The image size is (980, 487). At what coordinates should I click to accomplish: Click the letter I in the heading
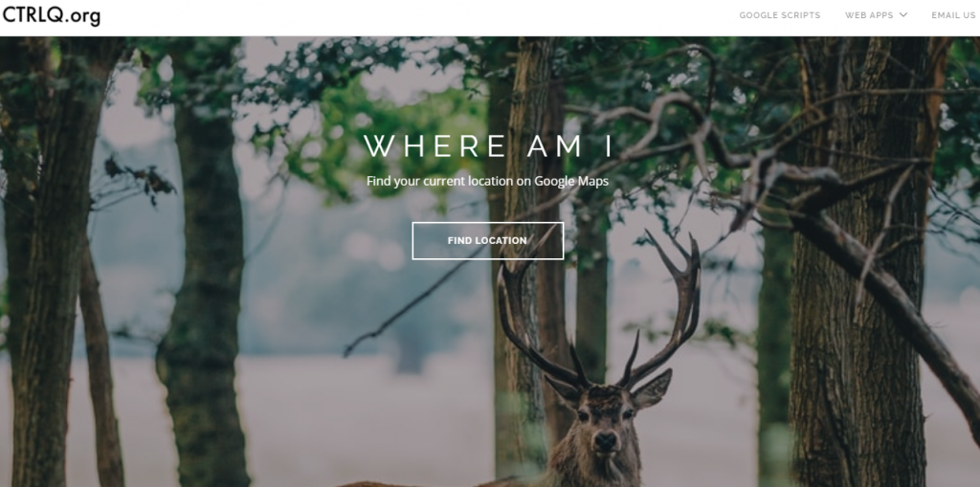607,147
